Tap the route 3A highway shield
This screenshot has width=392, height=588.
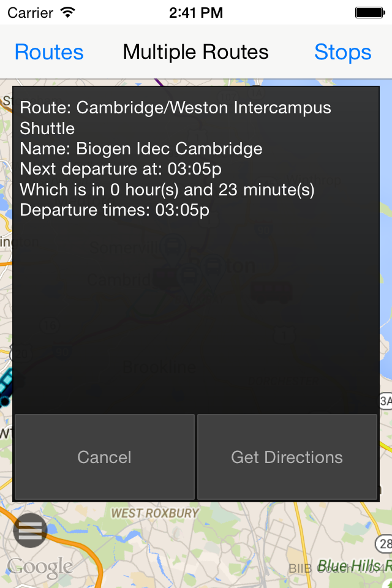[x=385, y=401]
